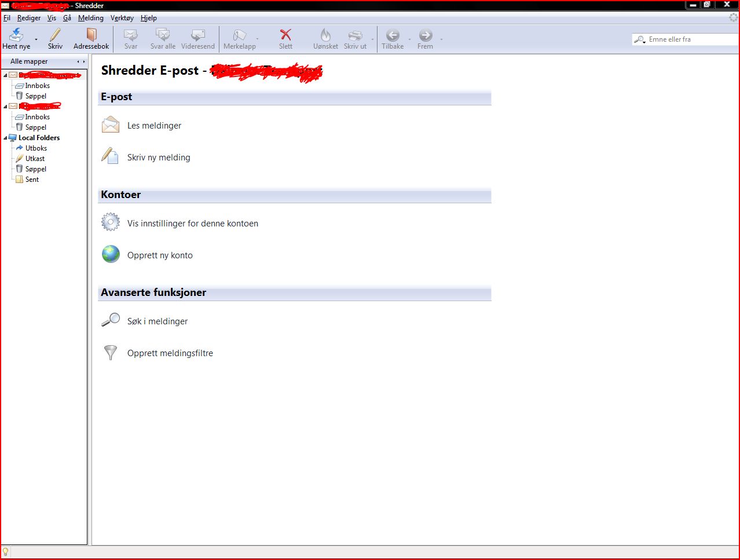The width and height of the screenshot is (740, 560).
Task: Open the Skriv ut dropdown arrow
Action: pos(372,39)
